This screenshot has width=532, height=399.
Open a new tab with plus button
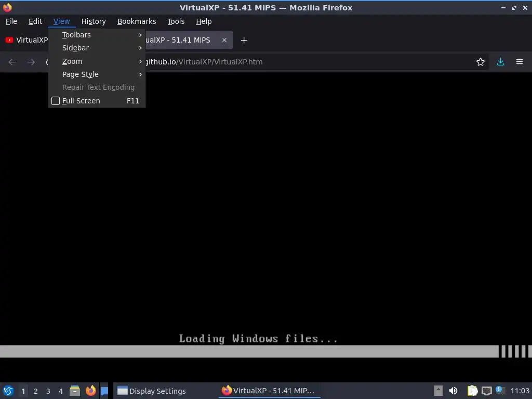(244, 41)
